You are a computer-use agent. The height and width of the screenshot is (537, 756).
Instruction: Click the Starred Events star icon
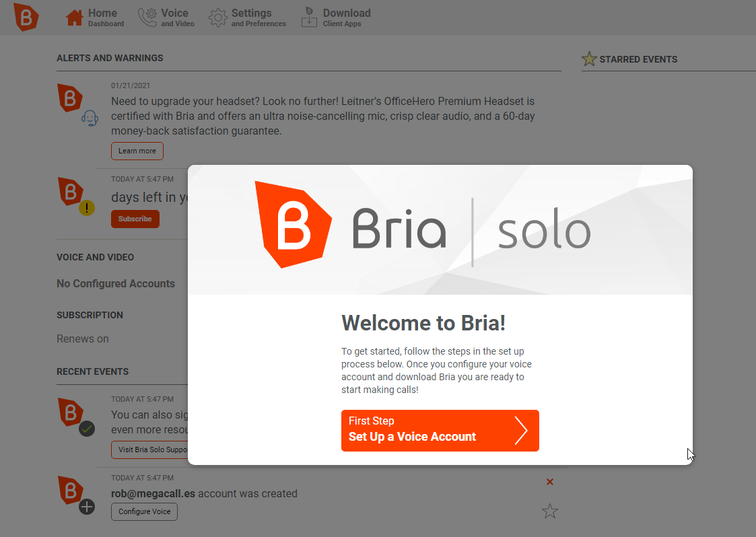tap(588, 59)
